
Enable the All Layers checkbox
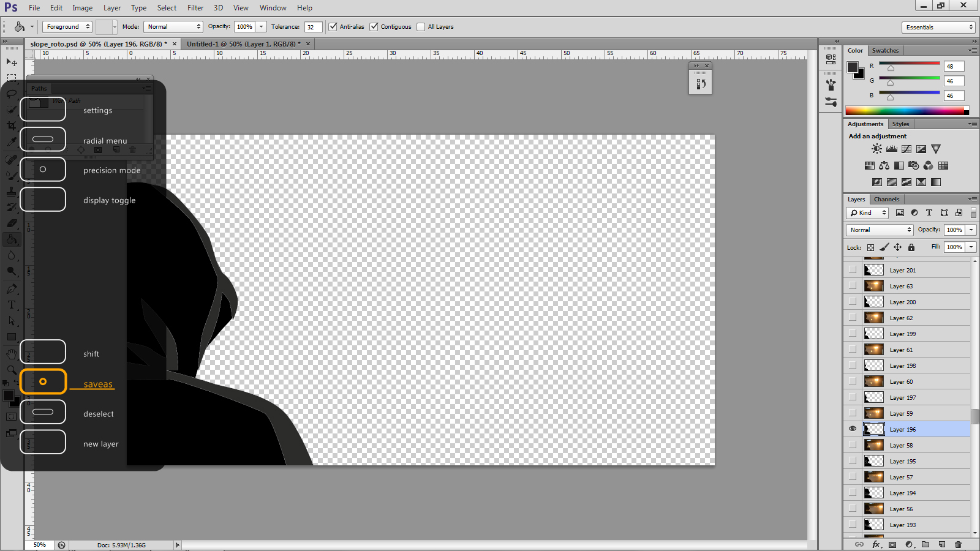421,27
